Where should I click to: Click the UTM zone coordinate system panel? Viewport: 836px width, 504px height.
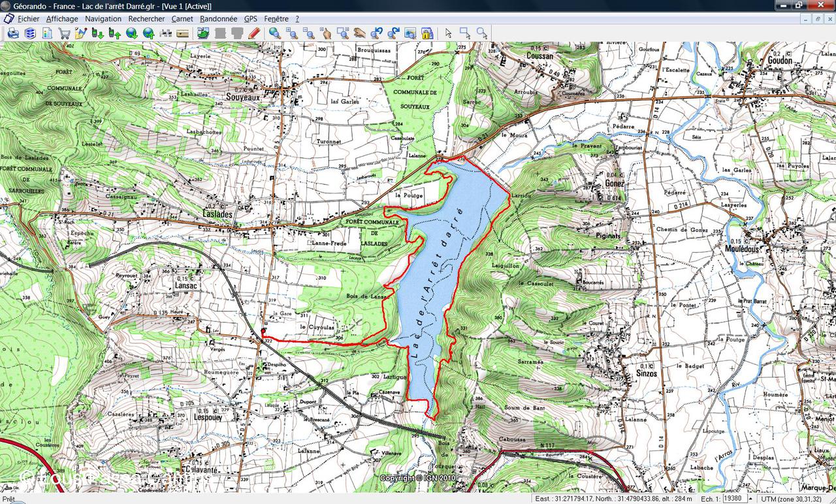(797, 498)
